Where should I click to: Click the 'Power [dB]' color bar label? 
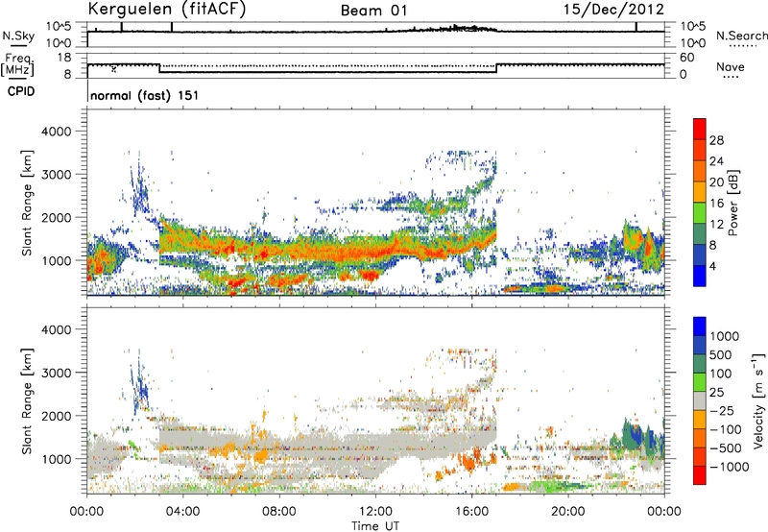click(x=733, y=203)
